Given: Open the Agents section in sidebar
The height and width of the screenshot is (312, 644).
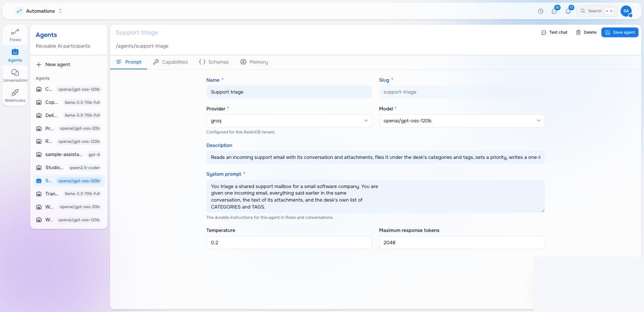Looking at the screenshot, I should point(15,55).
